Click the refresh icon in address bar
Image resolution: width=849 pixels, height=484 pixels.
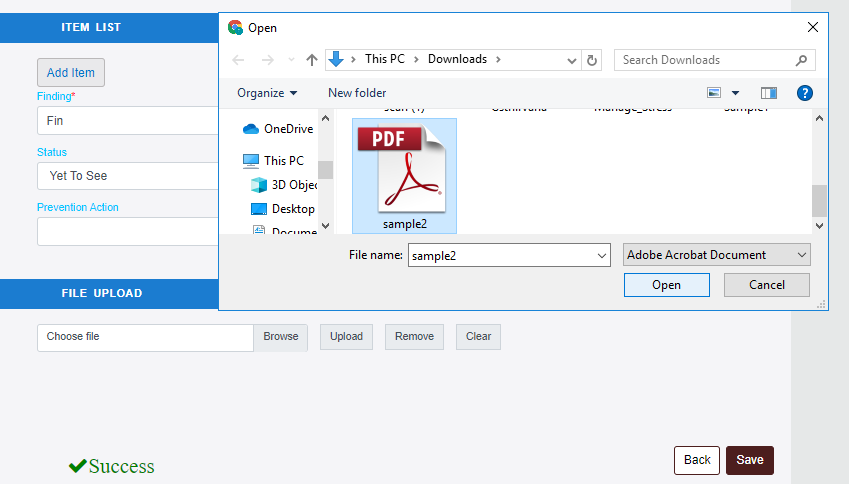pos(592,60)
